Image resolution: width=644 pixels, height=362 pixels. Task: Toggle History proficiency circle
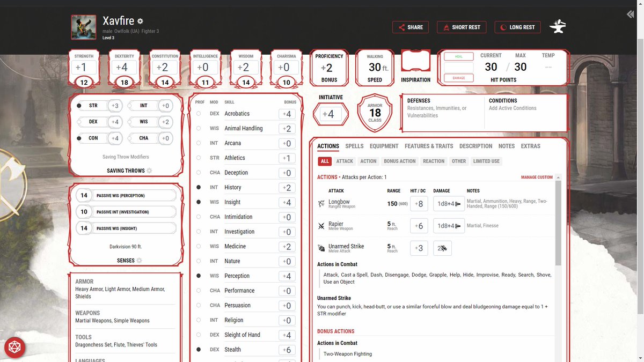(x=199, y=187)
